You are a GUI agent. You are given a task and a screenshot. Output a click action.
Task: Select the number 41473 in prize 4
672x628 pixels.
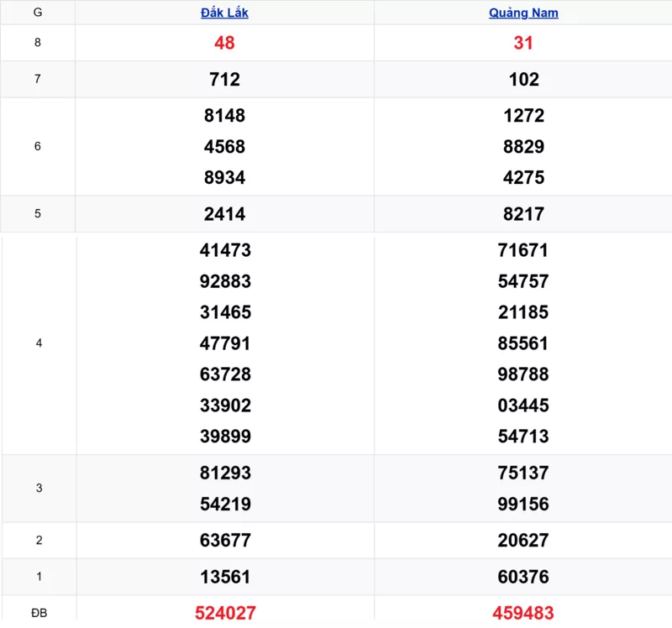225,250
